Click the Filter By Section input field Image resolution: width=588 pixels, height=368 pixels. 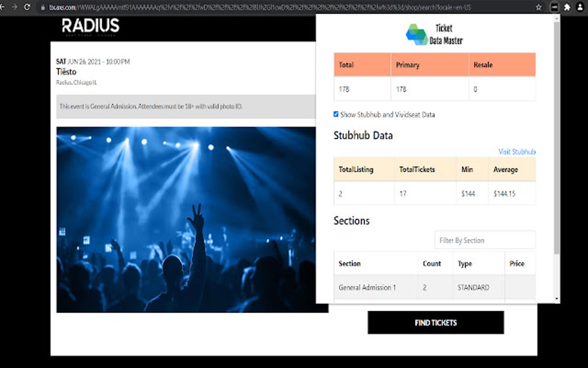coord(485,240)
